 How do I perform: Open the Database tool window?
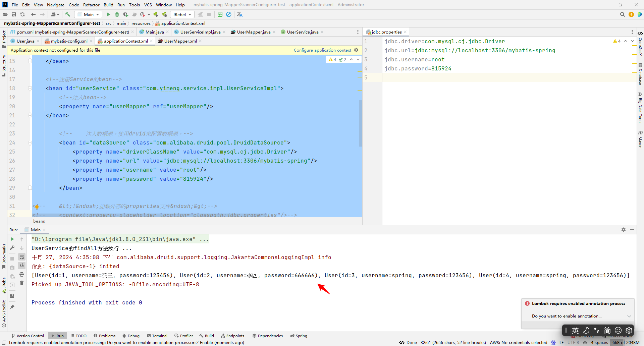coord(640,74)
